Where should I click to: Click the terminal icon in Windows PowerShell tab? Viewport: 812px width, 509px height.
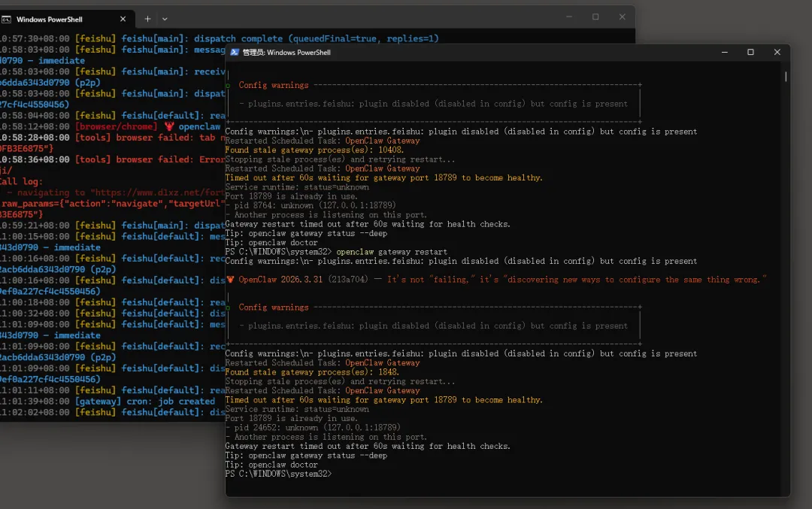(x=6, y=19)
